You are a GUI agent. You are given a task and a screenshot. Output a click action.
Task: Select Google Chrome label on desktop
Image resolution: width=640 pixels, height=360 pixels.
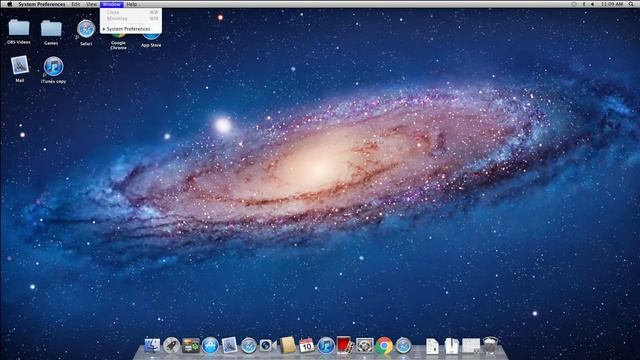point(118,45)
